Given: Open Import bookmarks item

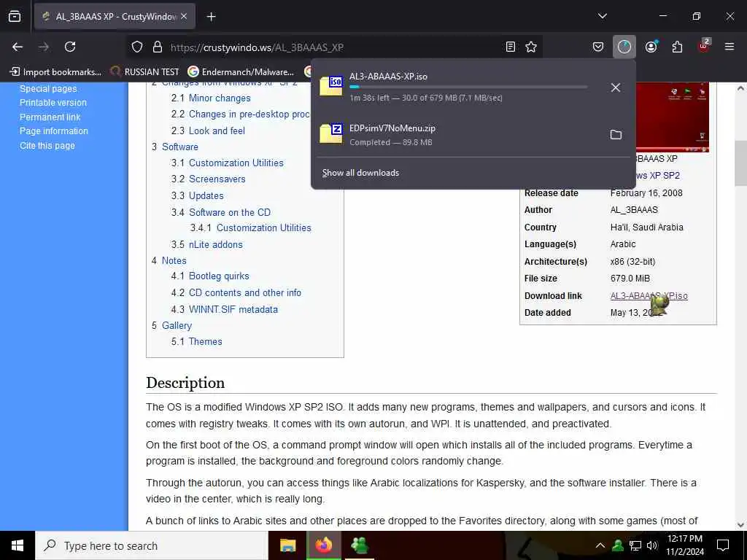Looking at the screenshot, I should [x=55, y=72].
